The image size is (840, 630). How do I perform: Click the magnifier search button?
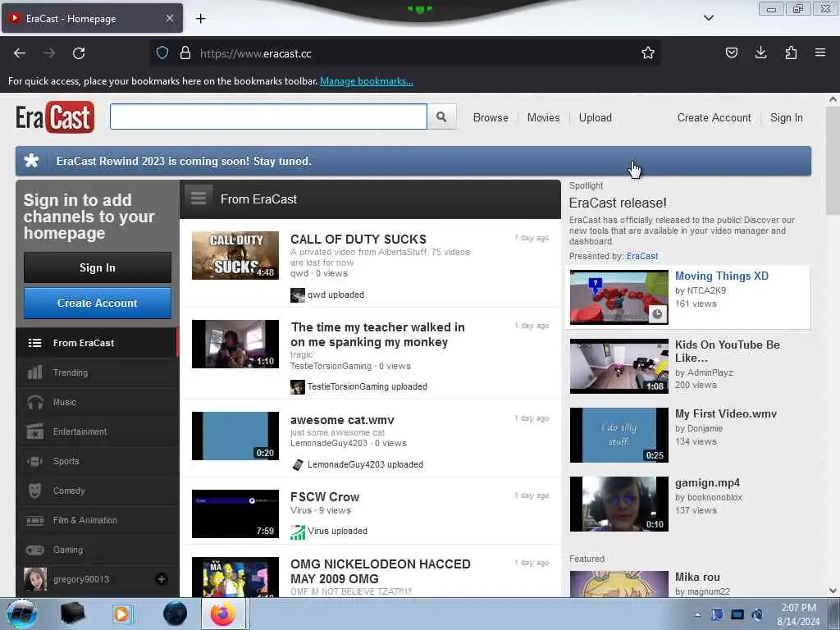[x=441, y=116]
